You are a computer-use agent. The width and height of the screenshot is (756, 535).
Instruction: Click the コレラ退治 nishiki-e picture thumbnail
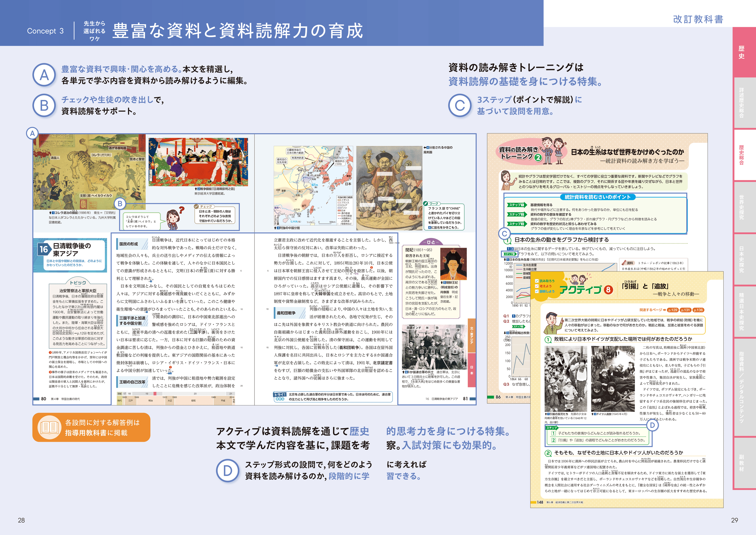point(89,172)
